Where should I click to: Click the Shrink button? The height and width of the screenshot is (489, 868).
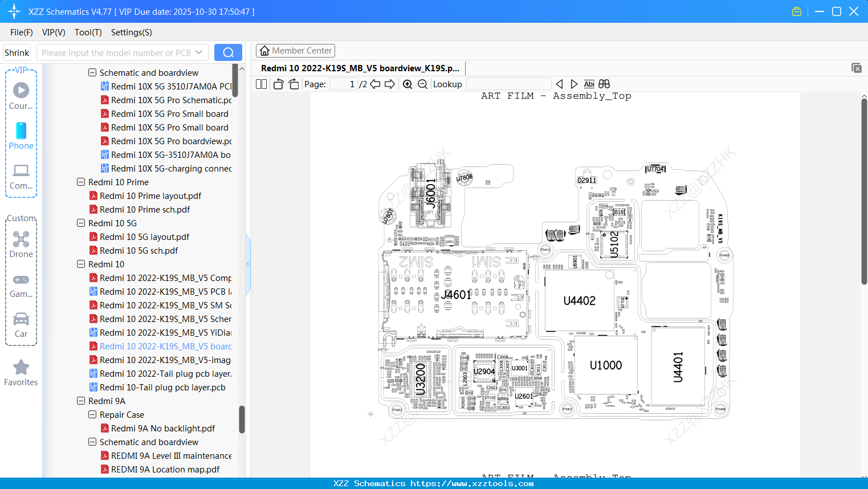pyautogui.click(x=17, y=52)
